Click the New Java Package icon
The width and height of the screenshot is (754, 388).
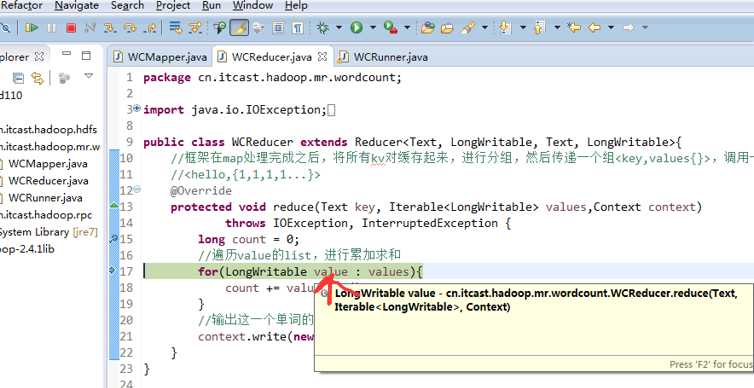427,28
